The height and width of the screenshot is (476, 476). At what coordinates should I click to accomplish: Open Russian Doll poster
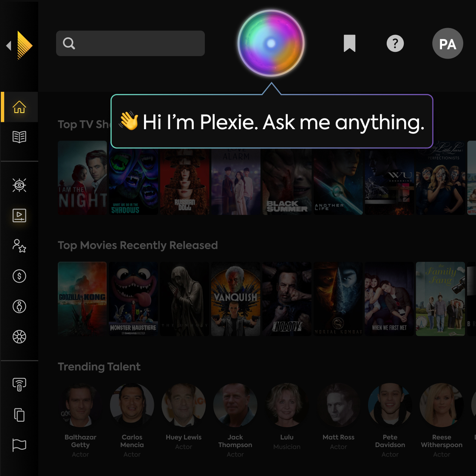click(x=184, y=181)
